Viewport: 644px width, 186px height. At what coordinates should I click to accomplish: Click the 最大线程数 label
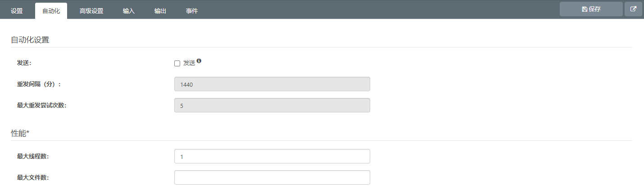coord(33,156)
